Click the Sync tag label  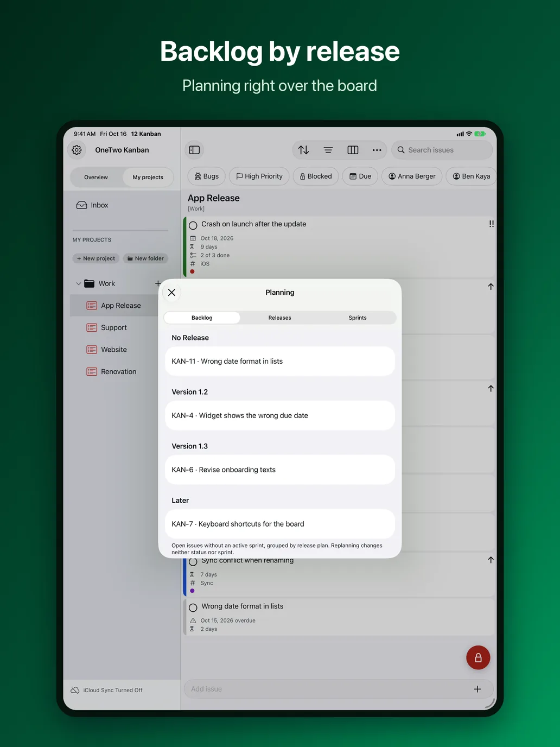point(207,583)
